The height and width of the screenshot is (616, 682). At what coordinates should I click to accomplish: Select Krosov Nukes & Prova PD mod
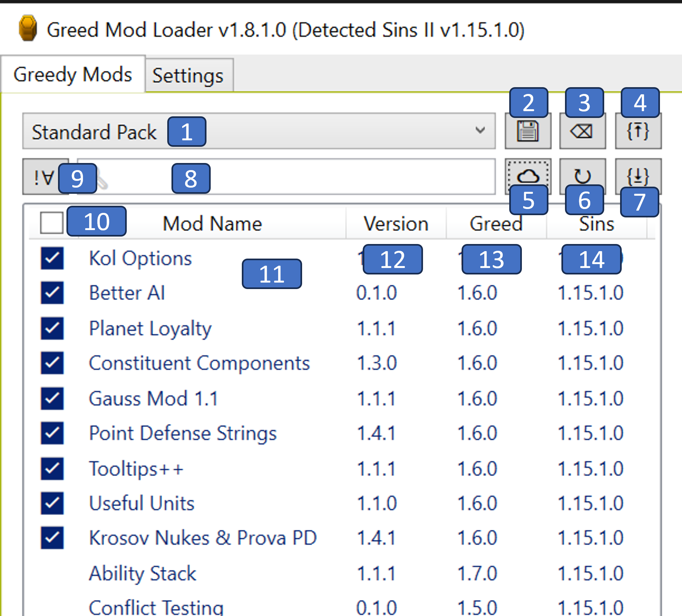pyautogui.click(x=203, y=538)
